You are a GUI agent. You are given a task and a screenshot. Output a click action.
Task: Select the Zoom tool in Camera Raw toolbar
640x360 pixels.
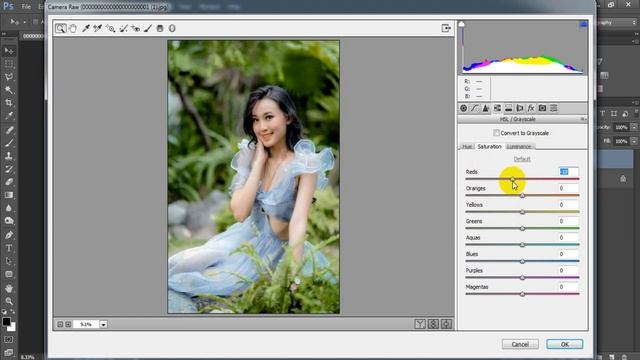[x=60, y=28]
